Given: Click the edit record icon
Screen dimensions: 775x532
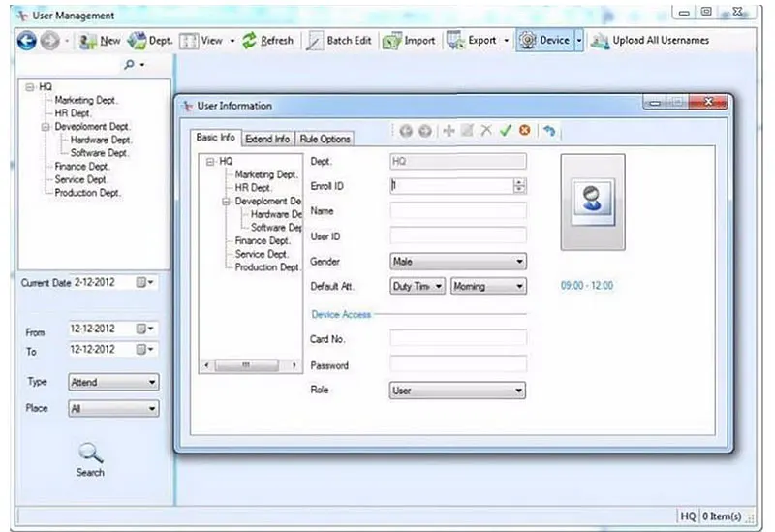Looking at the screenshot, I should 467,131.
